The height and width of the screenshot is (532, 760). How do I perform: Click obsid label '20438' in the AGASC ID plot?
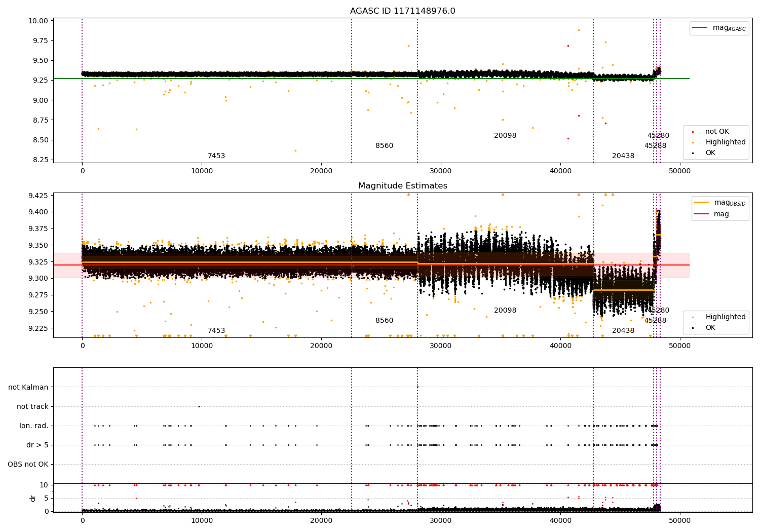[623, 156]
